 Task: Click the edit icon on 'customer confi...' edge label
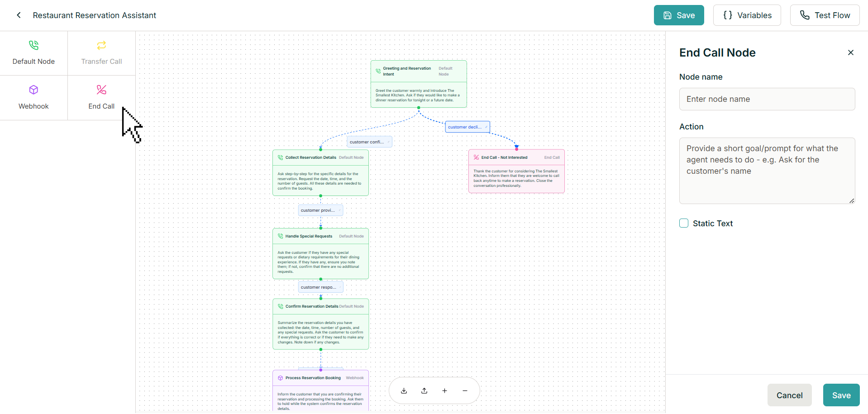388,142
